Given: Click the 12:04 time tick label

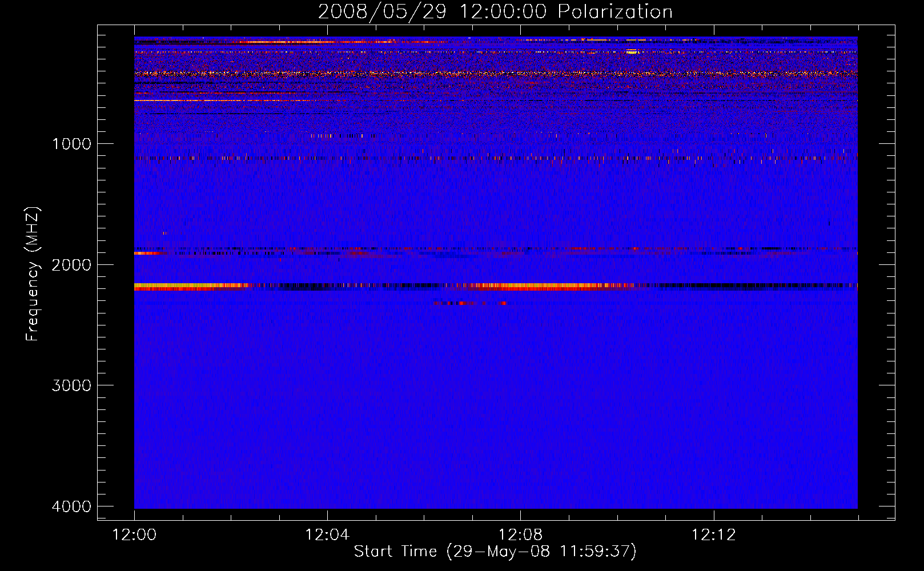Looking at the screenshot, I should tap(327, 535).
